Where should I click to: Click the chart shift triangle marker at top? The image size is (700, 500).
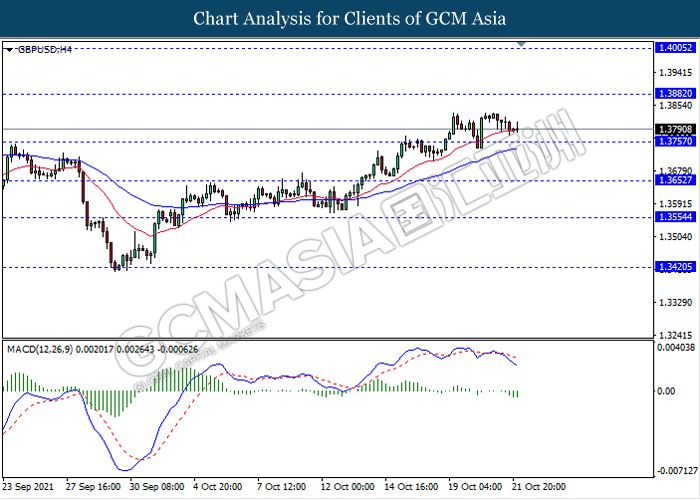[x=521, y=44]
